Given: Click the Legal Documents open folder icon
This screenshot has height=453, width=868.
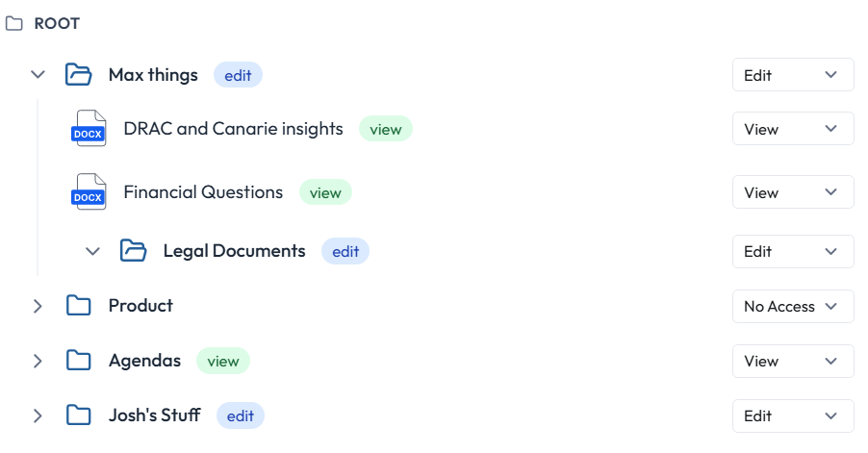Looking at the screenshot, I should [x=133, y=251].
